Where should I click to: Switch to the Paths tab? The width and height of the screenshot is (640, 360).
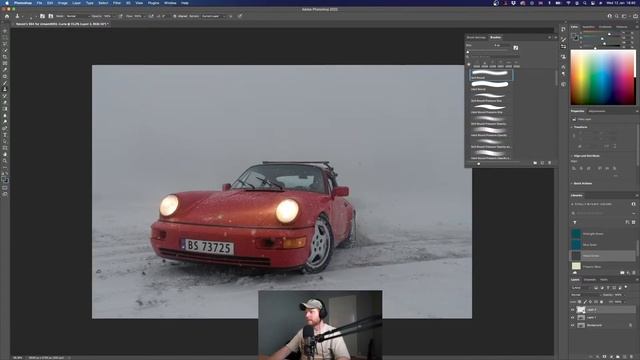pyautogui.click(x=604, y=280)
